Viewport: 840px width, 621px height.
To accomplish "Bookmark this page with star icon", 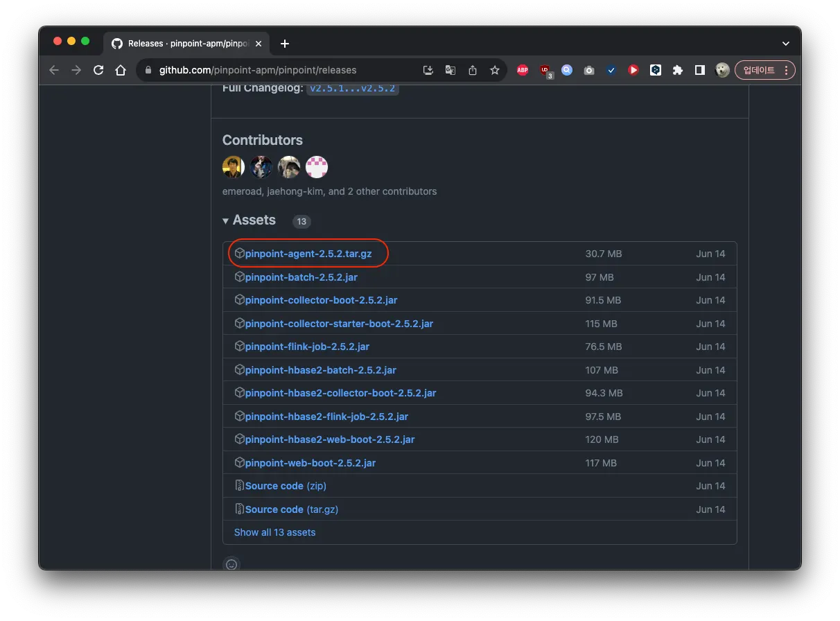I will (495, 70).
